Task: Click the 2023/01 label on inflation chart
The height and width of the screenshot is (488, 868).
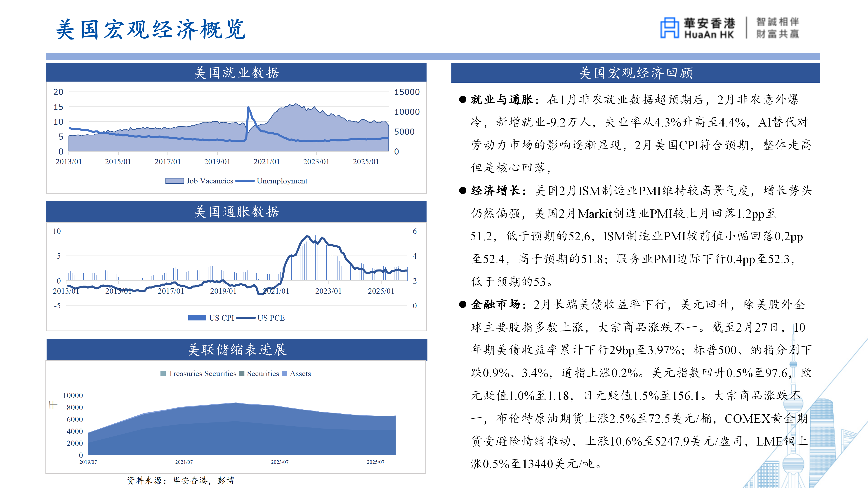Action: pyautogui.click(x=328, y=291)
